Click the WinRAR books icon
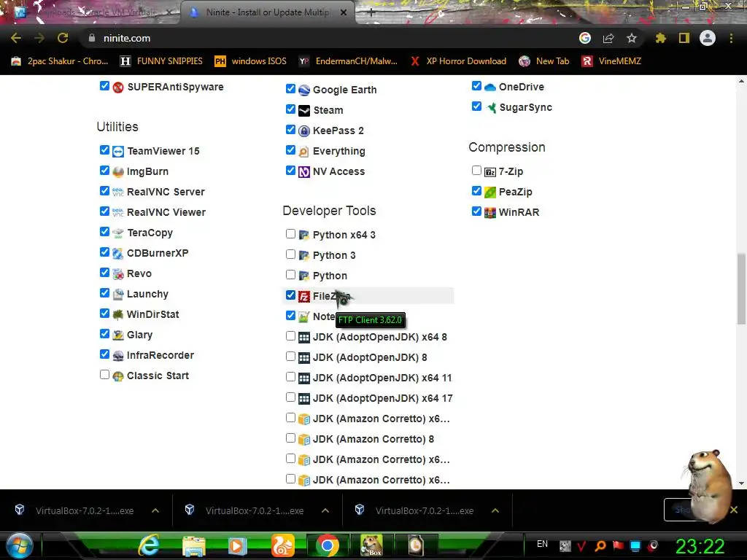Screen dimensions: 747x560 [489, 213]
